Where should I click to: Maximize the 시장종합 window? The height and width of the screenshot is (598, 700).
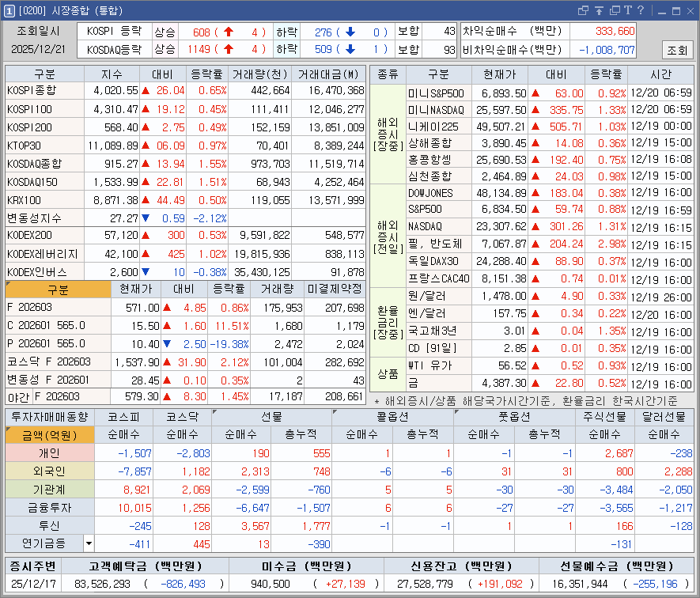coord(676,12)
